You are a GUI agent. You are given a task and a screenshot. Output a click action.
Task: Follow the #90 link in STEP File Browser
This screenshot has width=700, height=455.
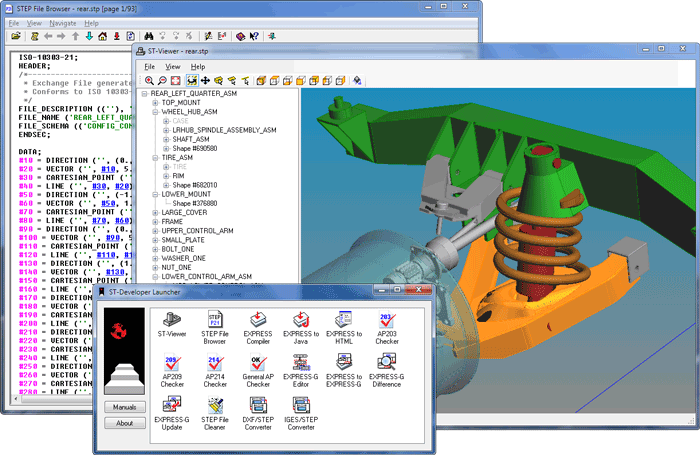click(x=112, y=238)
